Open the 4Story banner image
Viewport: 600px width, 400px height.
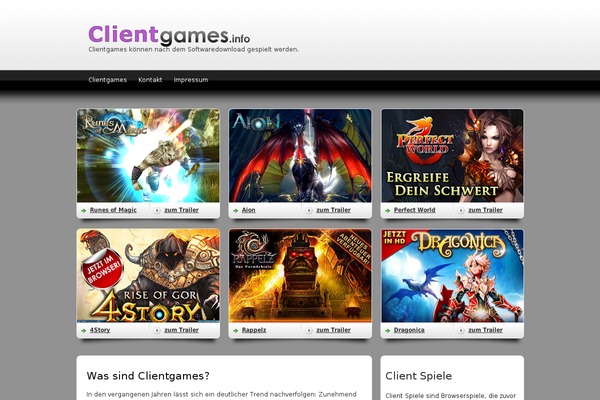148,275
